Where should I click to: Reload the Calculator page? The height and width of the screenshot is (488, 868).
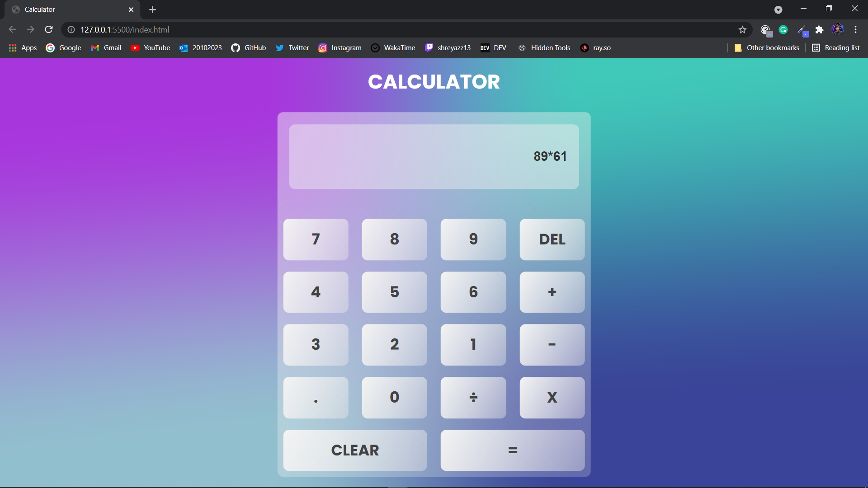coord(48,29)
